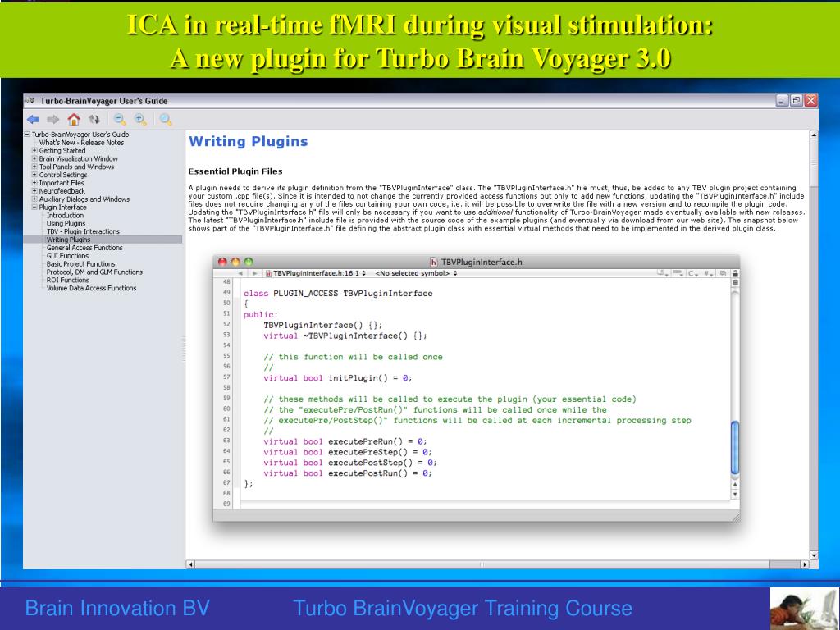Go to next file in editor history
The width and height of the screenshot is (840, 630).
(x=255, y=273)
